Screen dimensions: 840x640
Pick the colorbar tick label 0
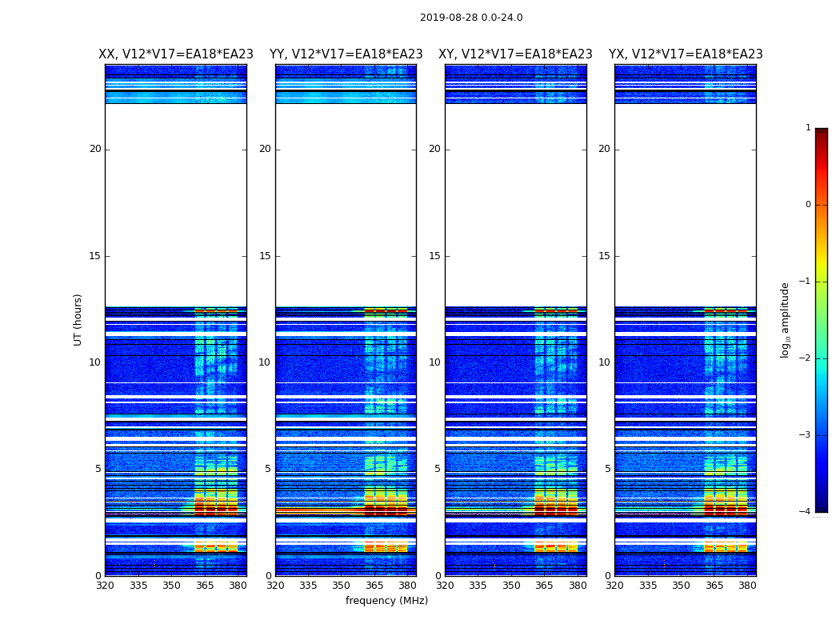pos(807,205)
